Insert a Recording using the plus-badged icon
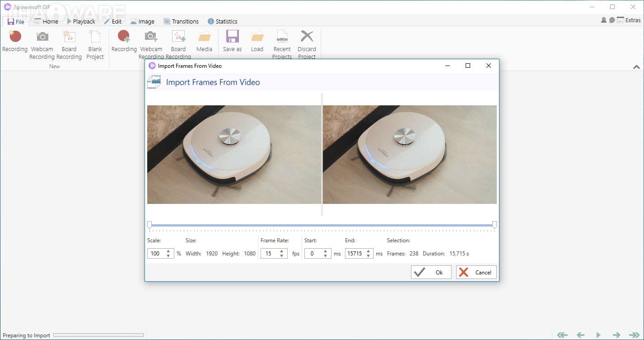Viewport: 644px width, 340px height. click(x=124, y=42)
